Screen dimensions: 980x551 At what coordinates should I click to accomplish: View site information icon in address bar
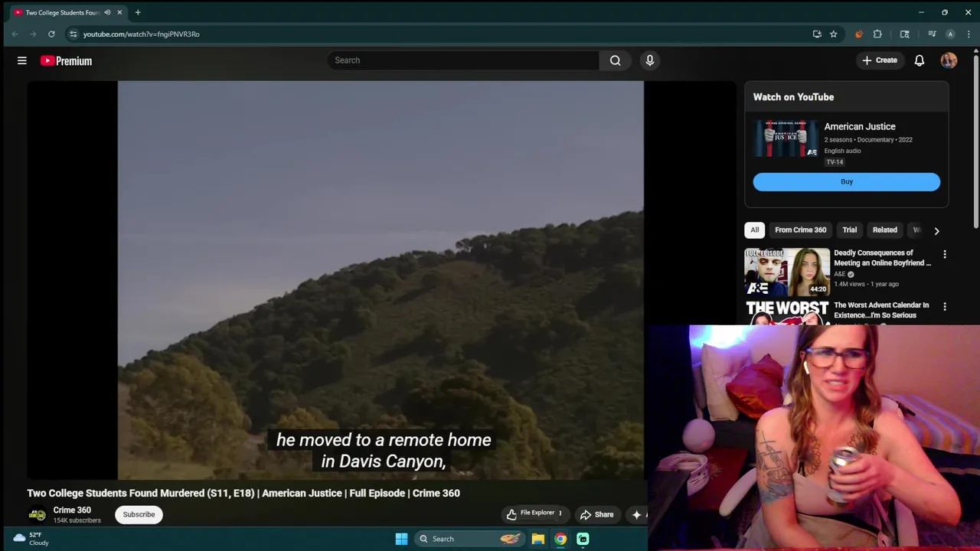pyautogui.click(x=73, y=34)
